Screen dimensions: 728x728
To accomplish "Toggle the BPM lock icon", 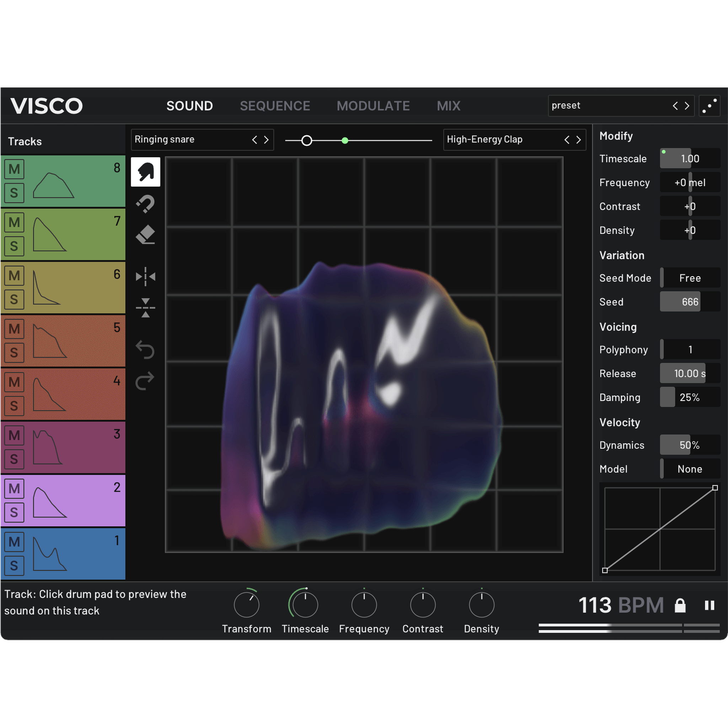I will pos(680,605).
